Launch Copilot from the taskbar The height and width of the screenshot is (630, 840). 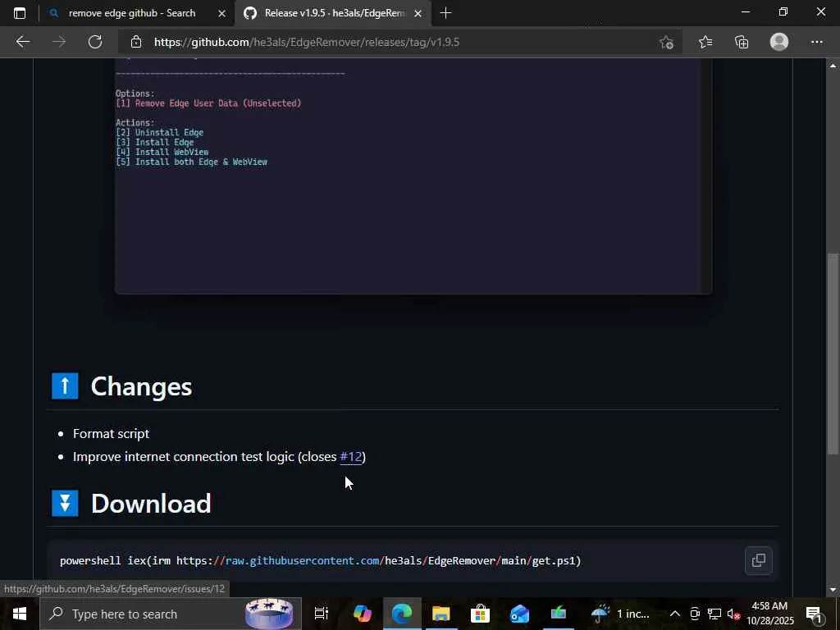coord(362,614)
